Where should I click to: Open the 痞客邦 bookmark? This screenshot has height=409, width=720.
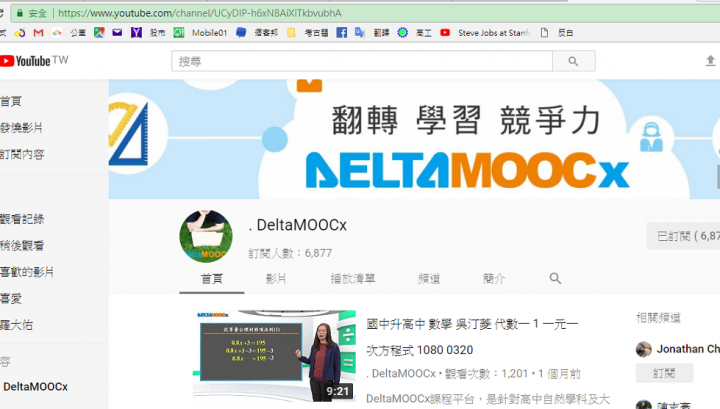[x=266, y=33]
